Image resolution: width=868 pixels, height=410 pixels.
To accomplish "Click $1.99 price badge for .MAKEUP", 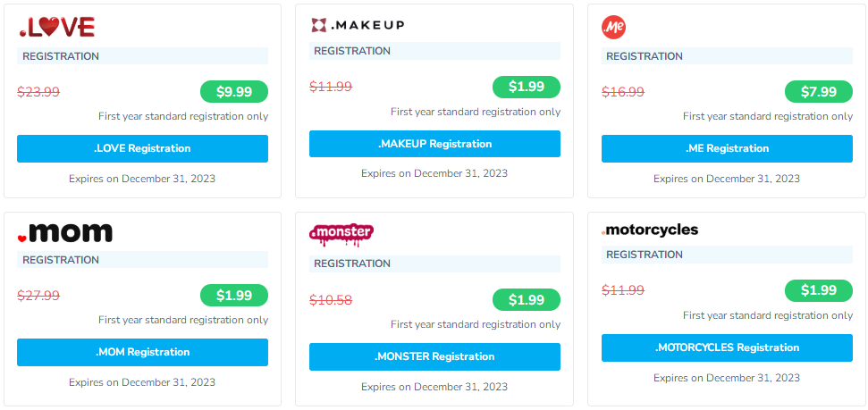I will 527,87.
